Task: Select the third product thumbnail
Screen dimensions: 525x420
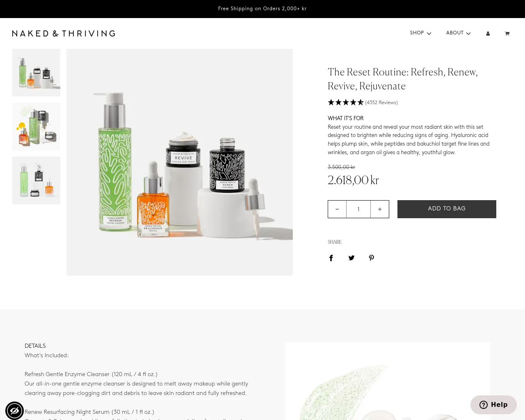Action: [x=36, y=180]
